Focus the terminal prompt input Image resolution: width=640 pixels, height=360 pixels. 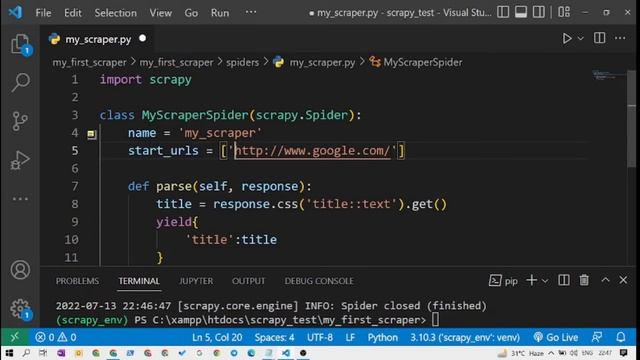pos(436,320)
